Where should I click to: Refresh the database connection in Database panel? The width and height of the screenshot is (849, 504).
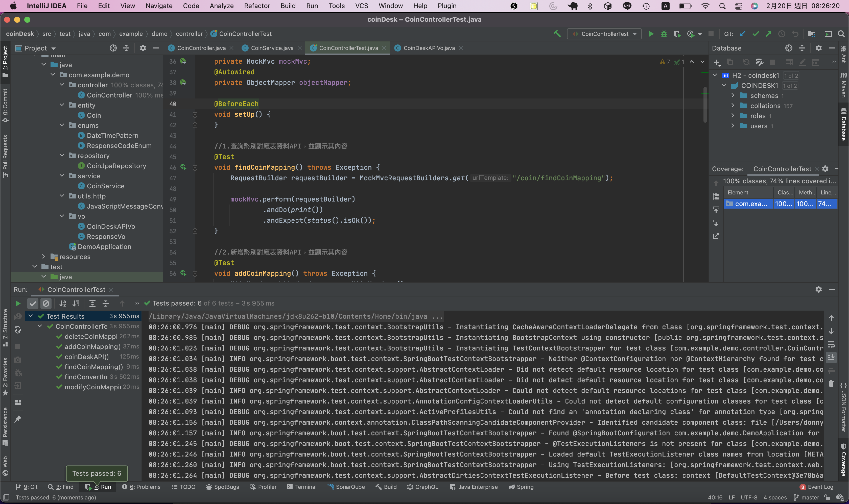[x=746, y=62]
